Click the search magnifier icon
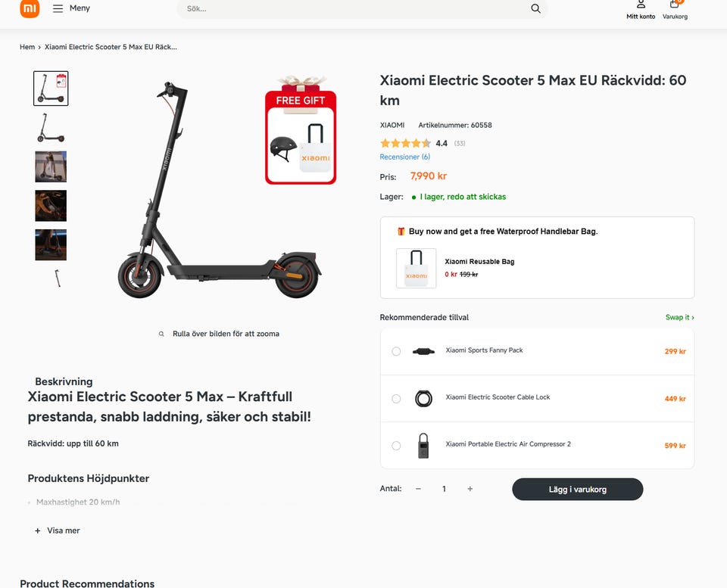The width and height of the screenshot is (727, 588). tap(535, 8)
